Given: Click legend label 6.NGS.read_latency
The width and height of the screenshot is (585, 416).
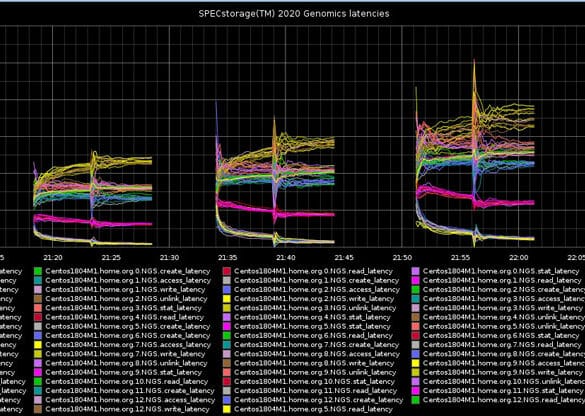Looking at the screenshot, I should pos(313,335).
